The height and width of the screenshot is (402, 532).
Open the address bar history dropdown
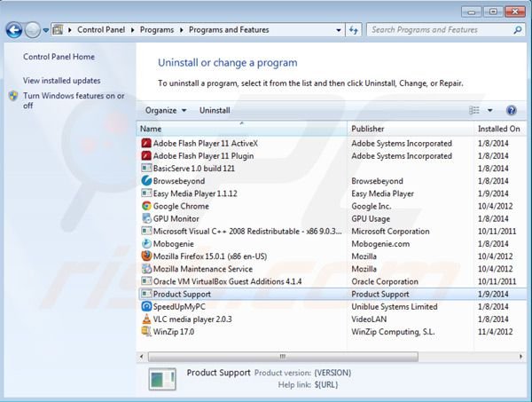[339, 30]
